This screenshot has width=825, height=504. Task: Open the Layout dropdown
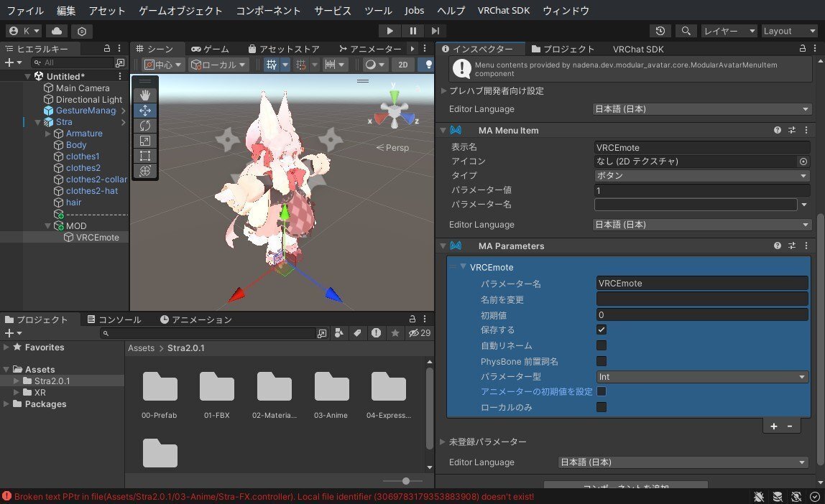coord(788,31)
